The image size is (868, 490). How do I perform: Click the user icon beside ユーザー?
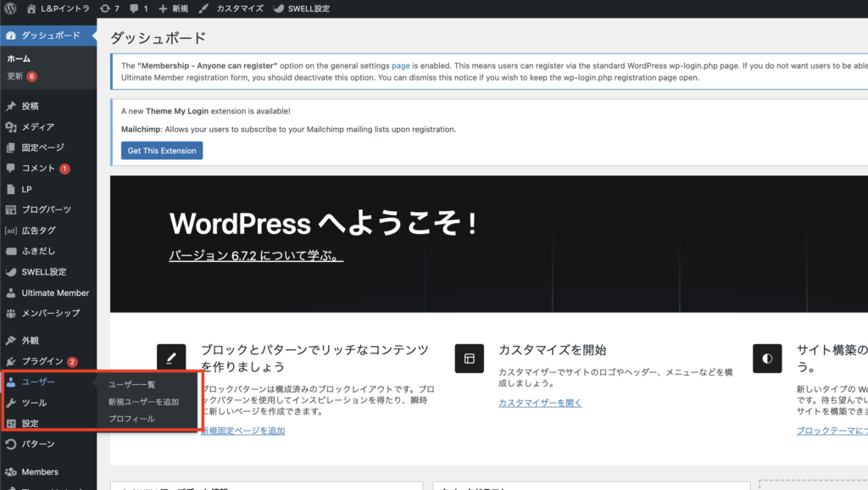11,382
